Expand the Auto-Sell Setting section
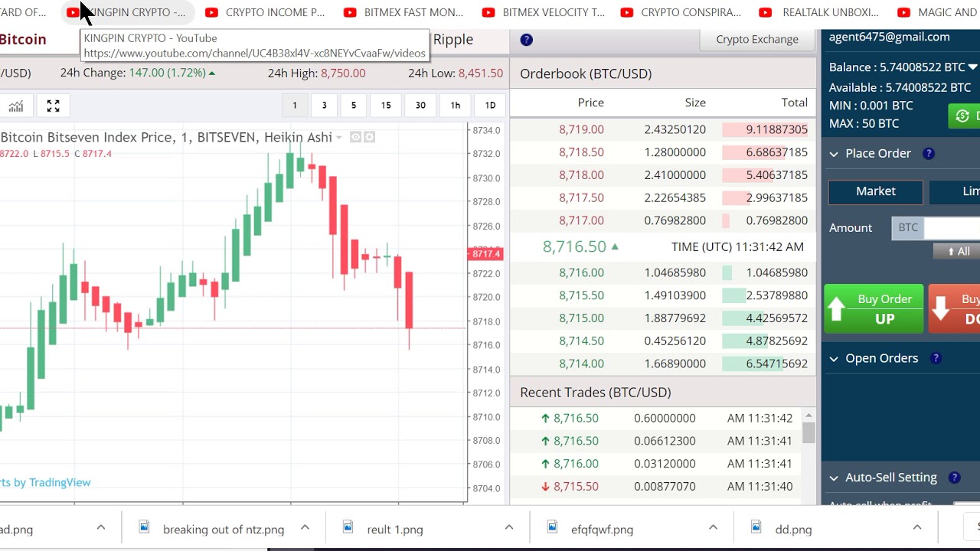The image size is (980, 551). (834, 478)
